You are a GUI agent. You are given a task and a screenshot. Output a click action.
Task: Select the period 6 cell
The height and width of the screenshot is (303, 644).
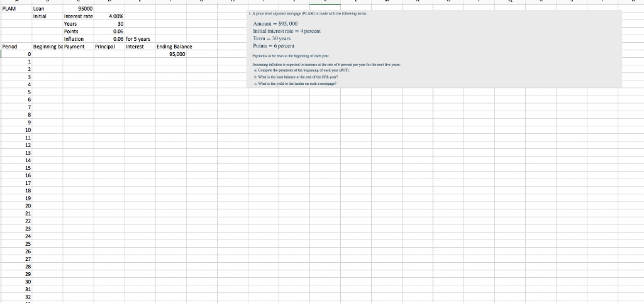coord(16,100)
